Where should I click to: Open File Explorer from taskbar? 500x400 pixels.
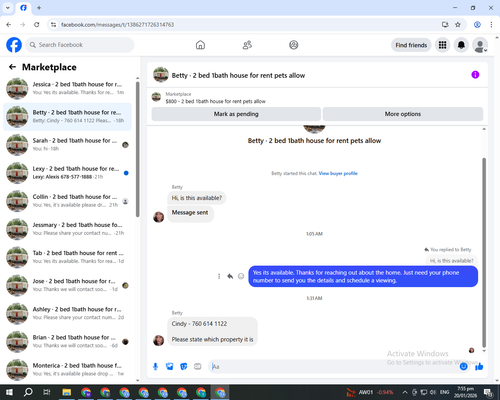pos(67,392)
